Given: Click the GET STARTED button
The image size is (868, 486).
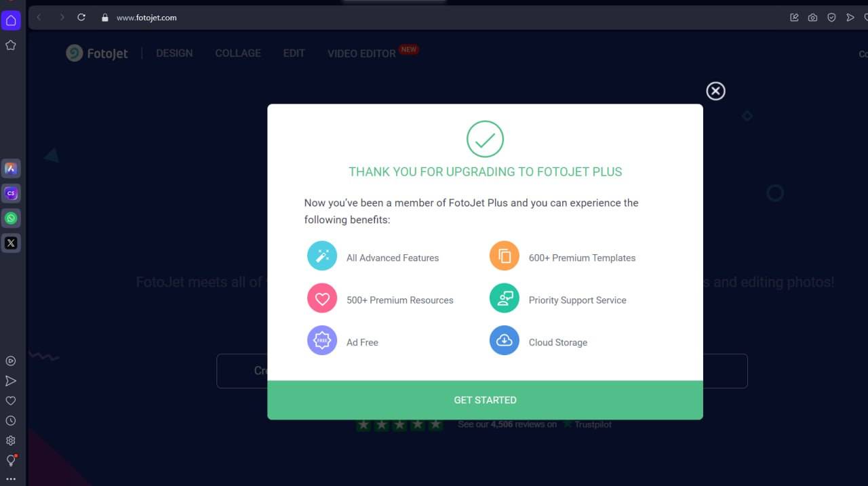Looking at the screenshot, I should coord(485,400).
